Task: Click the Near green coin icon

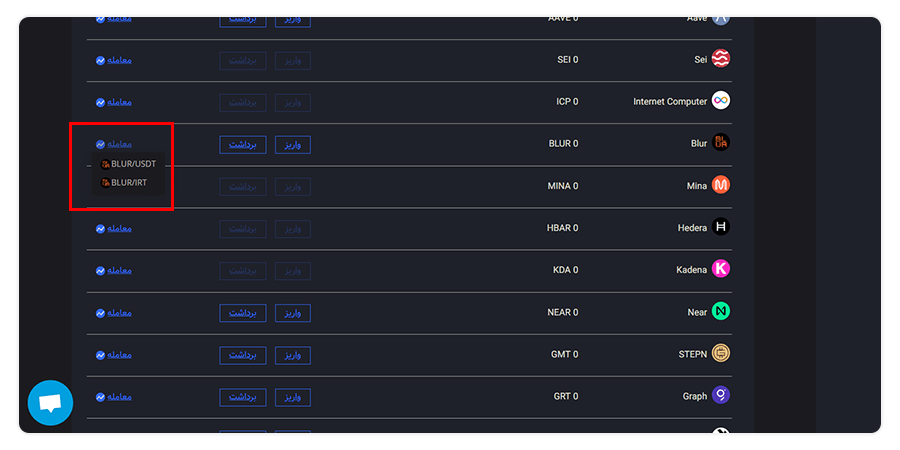Action: point(721,312)
